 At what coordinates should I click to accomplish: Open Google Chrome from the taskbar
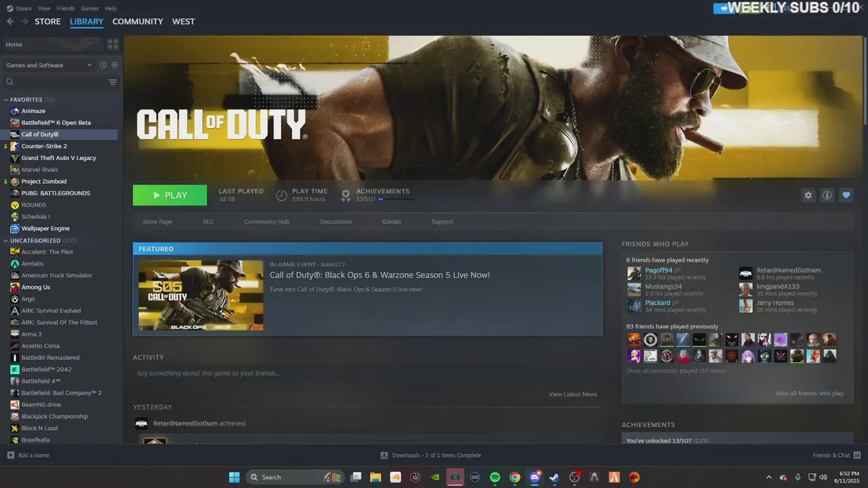click(x=515, y=477)
